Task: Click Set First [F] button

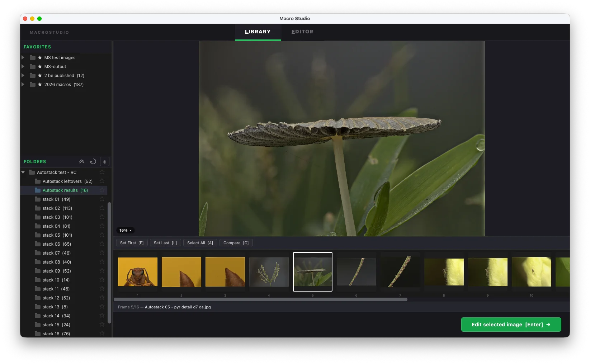Action: point(132,243)
